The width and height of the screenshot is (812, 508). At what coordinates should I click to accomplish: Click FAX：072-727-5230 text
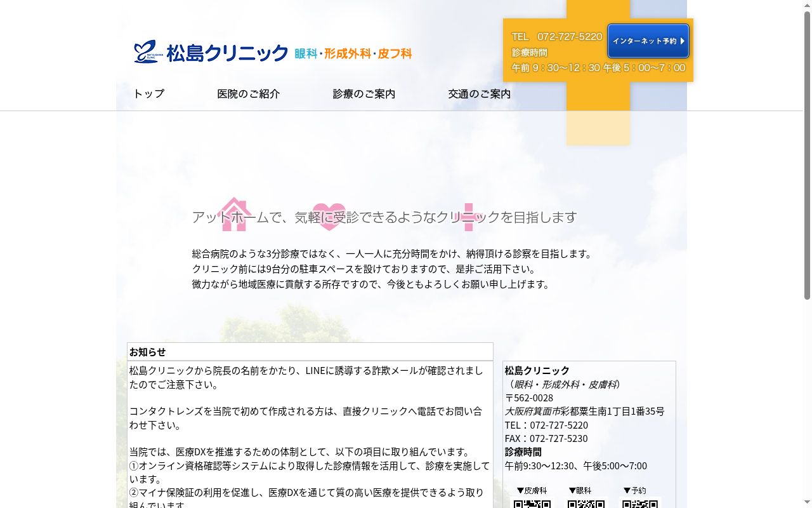(546, 438)
